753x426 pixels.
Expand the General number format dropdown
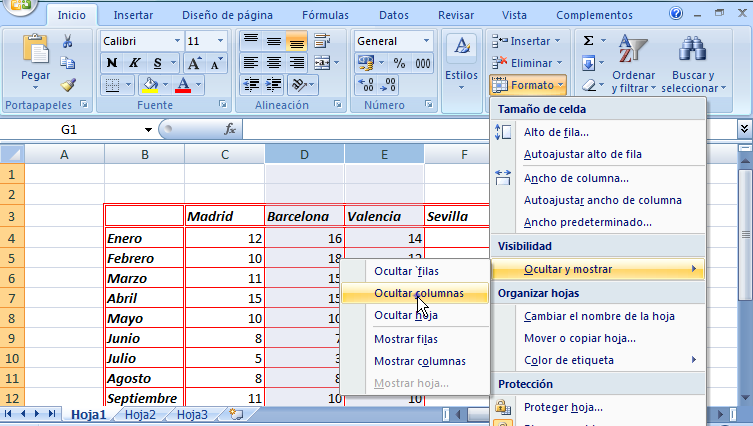428,41
